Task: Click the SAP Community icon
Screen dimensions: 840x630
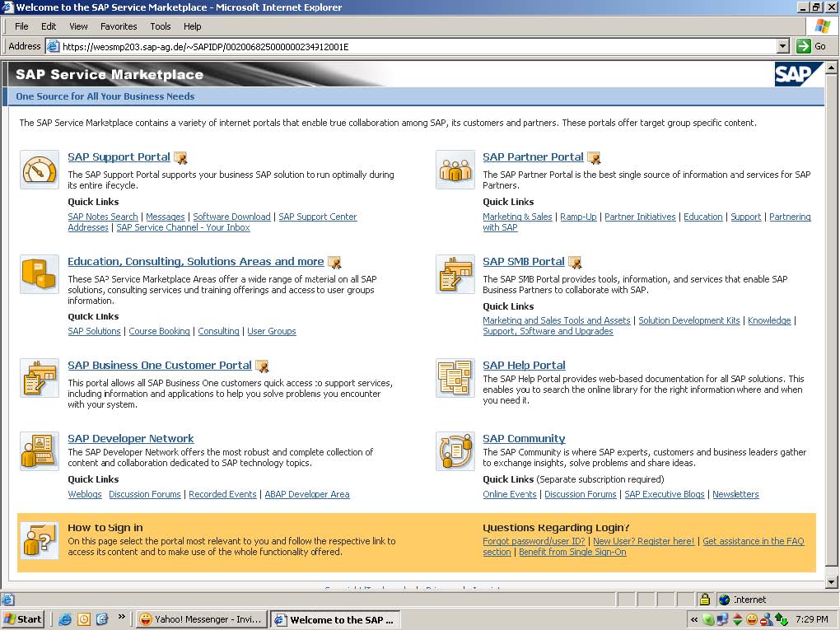Action: pyautogui.click(x=455, y=451)
